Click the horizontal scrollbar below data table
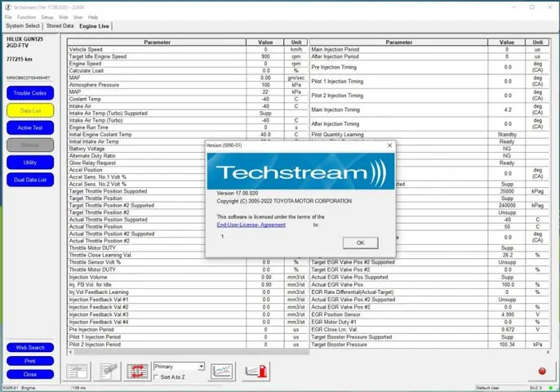Viewport: 560px width, 392px height. [x=191, y=352]
